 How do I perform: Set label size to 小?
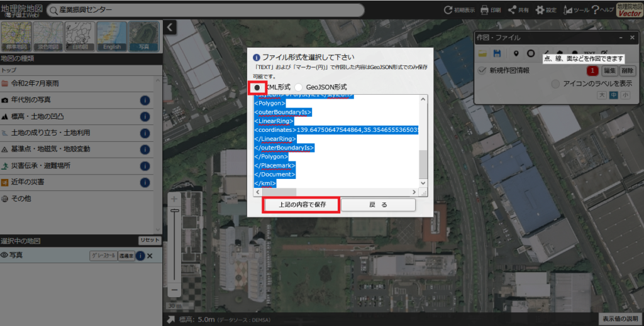pyautogui.click(x=625, y=95)
